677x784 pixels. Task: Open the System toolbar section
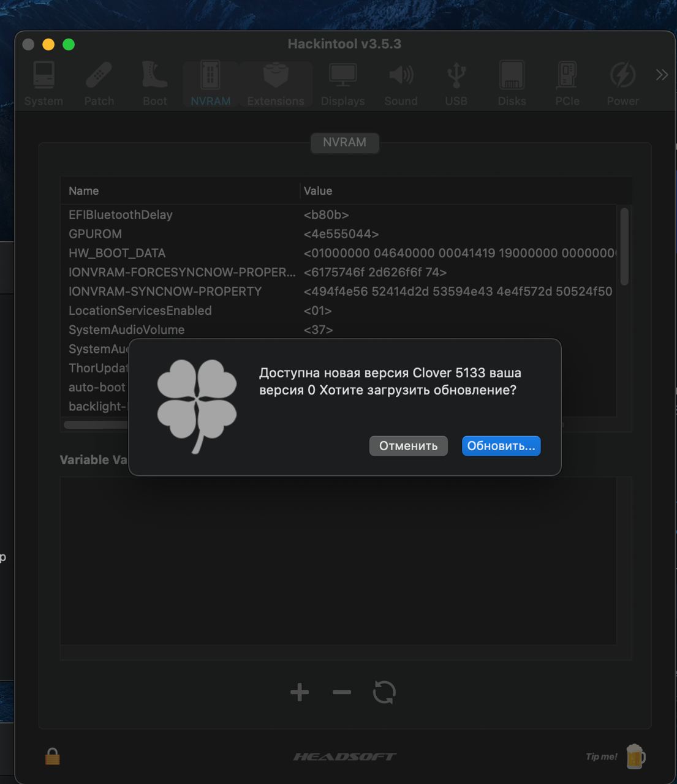pos(43,84)
